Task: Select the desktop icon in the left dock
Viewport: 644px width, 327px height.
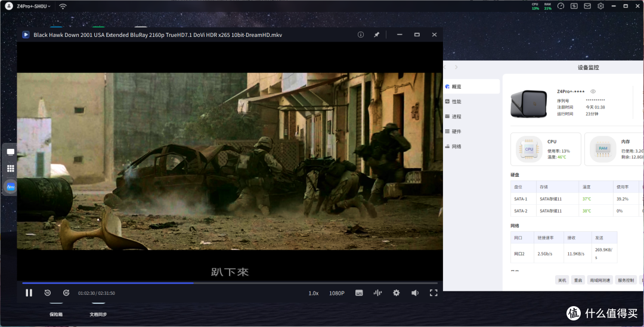Action: click(11, 152)
